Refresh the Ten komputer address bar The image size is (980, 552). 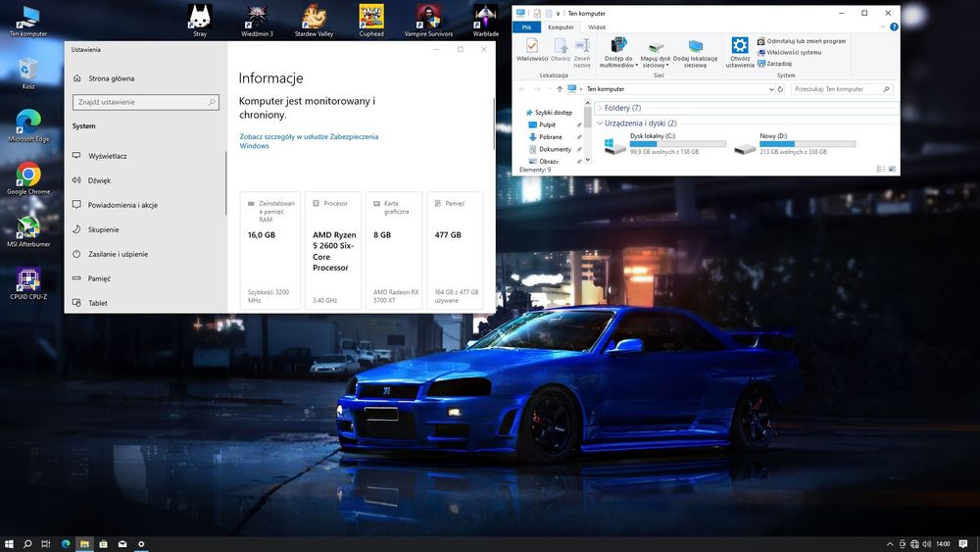pyautogui.click(x=780, y=89)
